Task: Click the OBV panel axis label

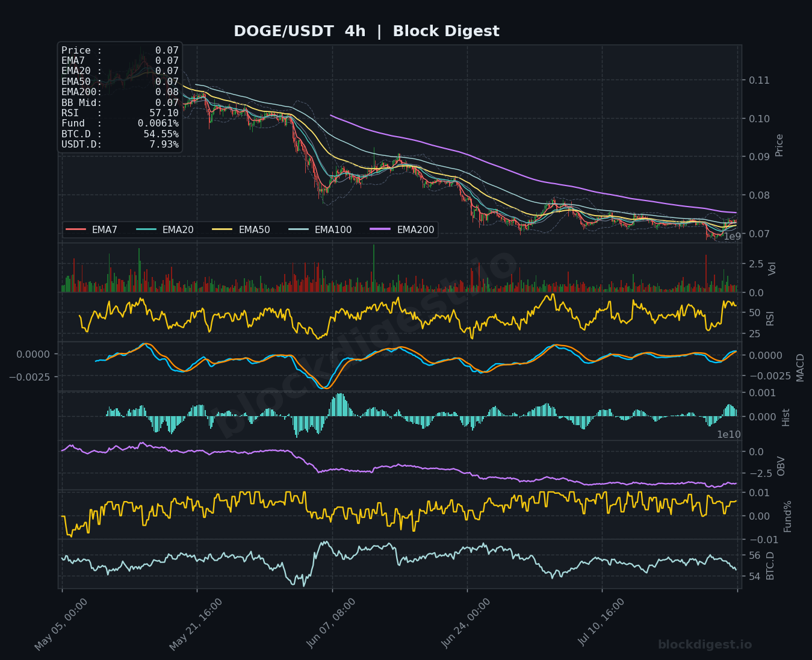Action: tap(781, 466)
